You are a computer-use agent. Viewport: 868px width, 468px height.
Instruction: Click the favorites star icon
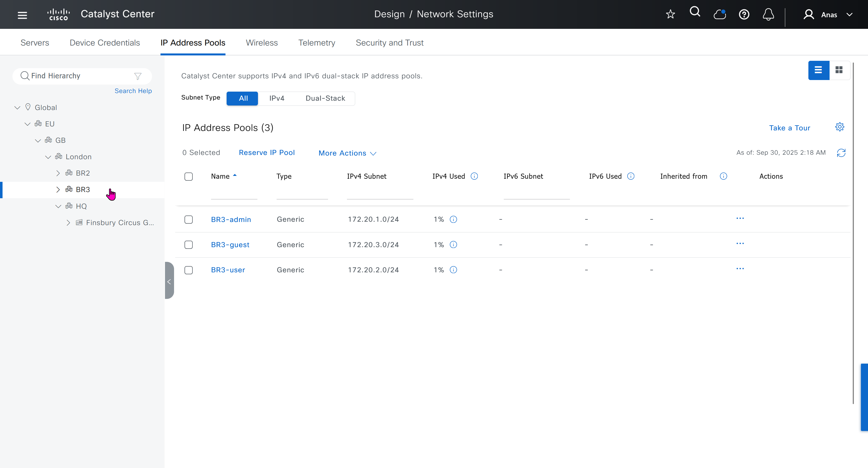[x=670, y=14]
